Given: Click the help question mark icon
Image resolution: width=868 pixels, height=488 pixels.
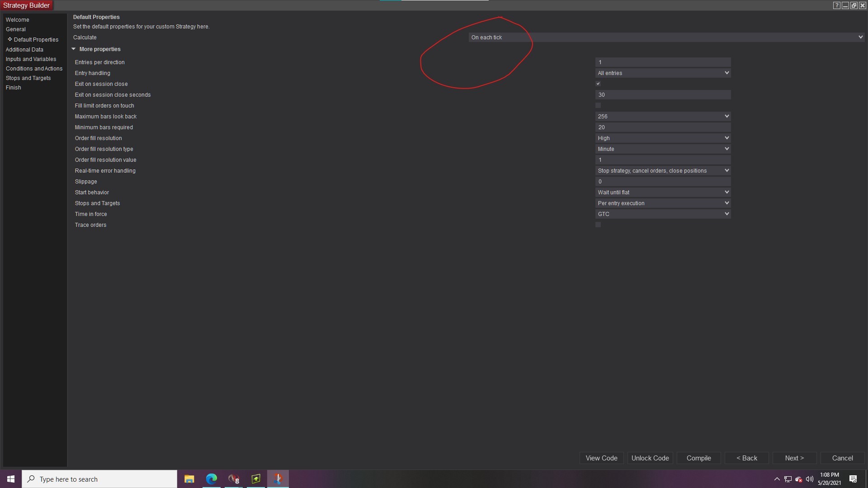Looking at the screenshot, I should [x=836, y=5].
